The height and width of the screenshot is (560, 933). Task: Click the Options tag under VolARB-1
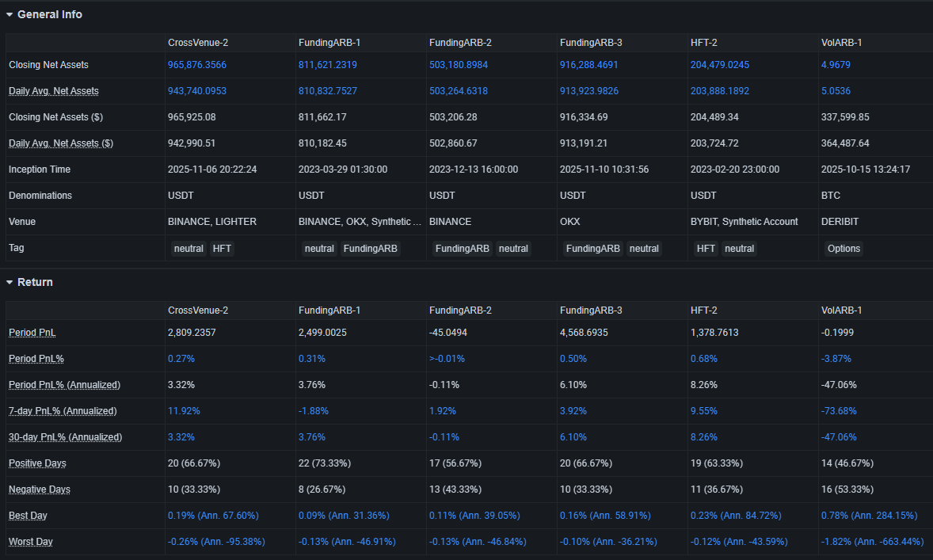(x=844, y=249)
